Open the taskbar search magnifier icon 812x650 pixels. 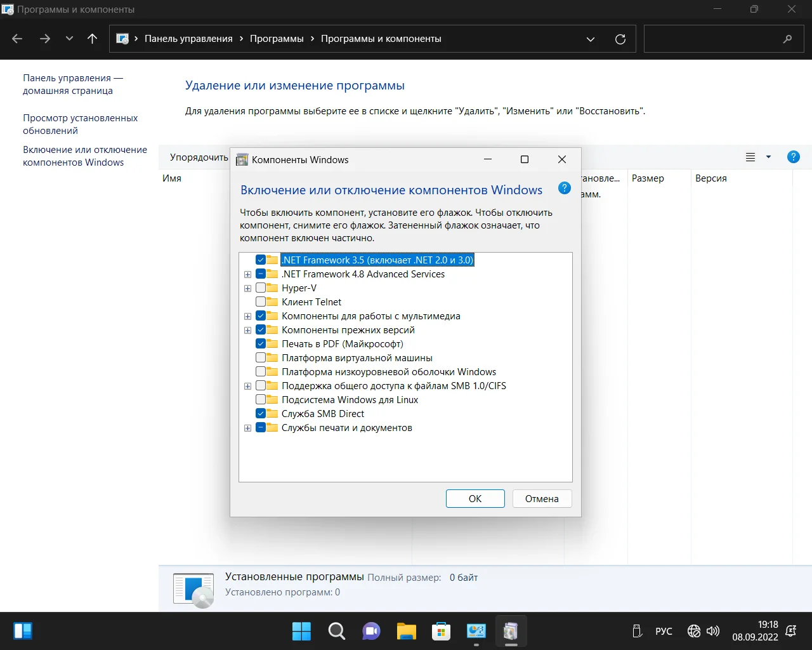click(336, 631)
